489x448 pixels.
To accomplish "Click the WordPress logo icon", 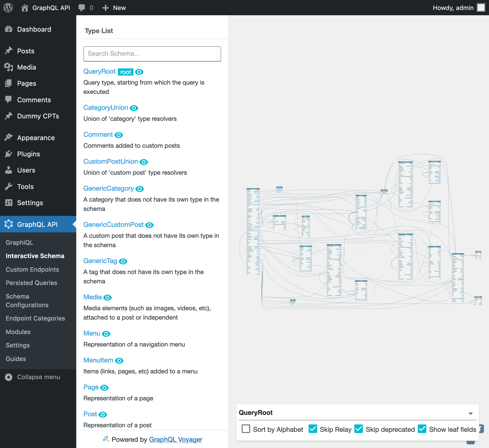I will (x=8, y=8).
